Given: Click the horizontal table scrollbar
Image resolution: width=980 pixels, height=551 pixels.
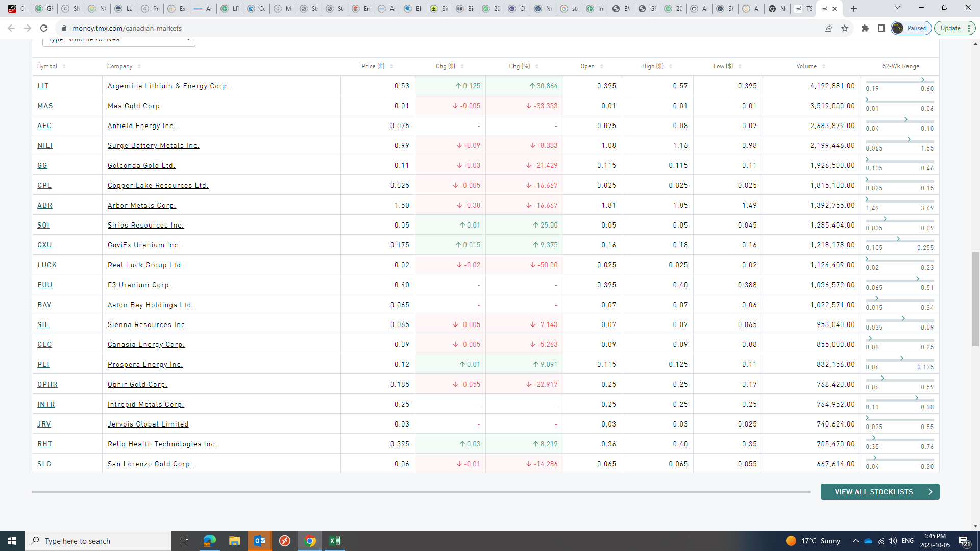Looking at the screenshot, I should [421, 492].
